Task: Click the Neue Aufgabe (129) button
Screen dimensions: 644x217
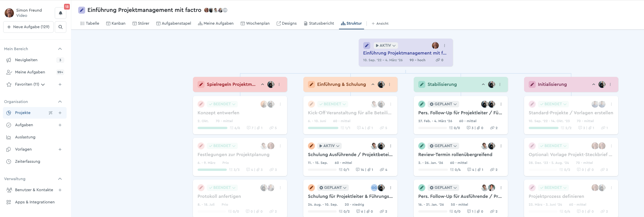Action: pos(28,27)
